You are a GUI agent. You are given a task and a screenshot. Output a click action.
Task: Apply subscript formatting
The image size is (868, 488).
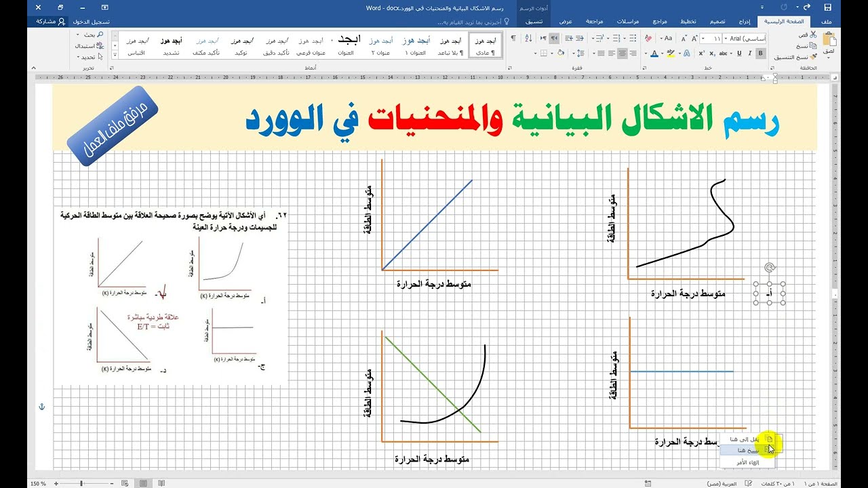pyautogui.click(x=712, y=53)
